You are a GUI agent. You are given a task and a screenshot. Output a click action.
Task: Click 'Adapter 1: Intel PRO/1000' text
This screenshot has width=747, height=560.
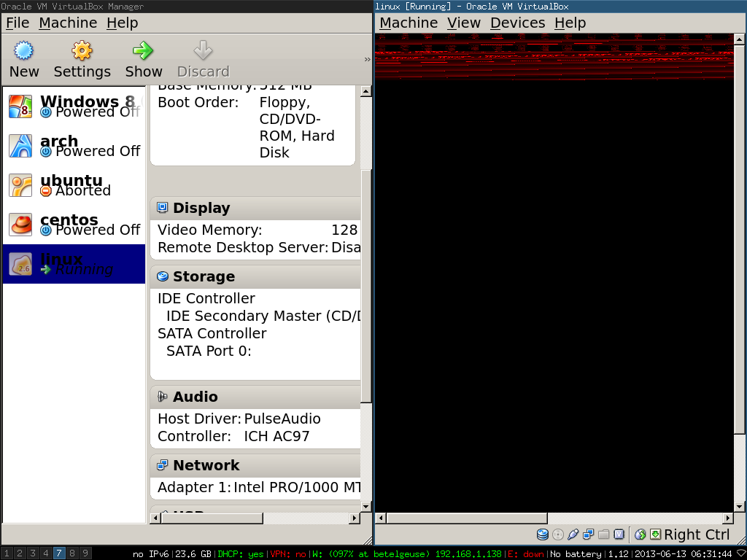click(259, 487)
